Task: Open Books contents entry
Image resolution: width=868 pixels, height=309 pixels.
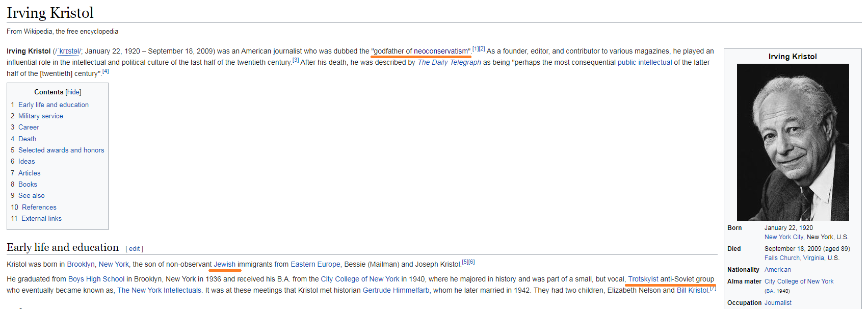Action: point(28,184)
